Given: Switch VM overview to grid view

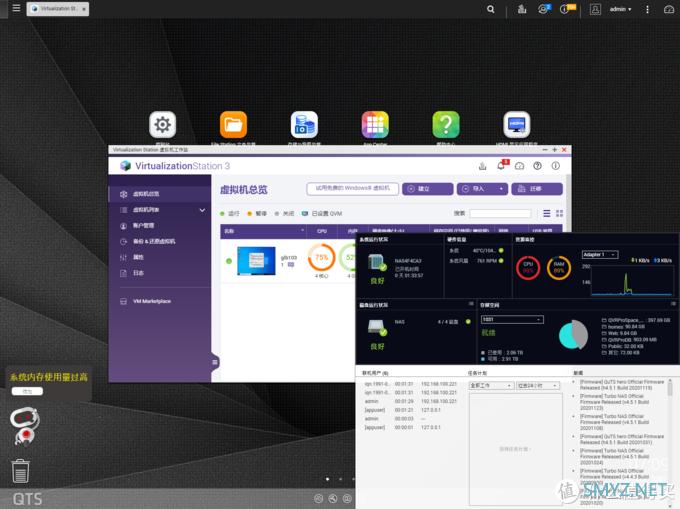Looking at the screenshot, I should (x=559, y=213).
